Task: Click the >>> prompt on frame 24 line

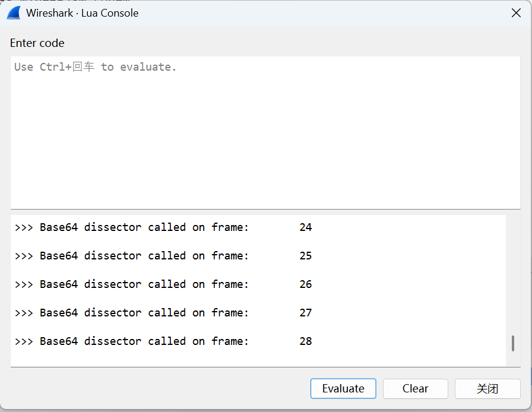Action: click(24, 227)
